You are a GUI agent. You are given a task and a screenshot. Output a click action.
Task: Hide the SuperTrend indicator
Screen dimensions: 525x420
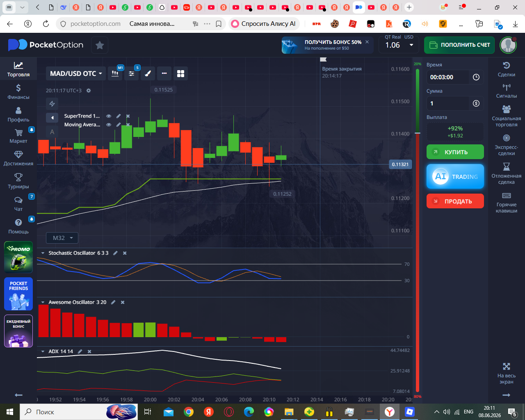click(x=109, y=116)
